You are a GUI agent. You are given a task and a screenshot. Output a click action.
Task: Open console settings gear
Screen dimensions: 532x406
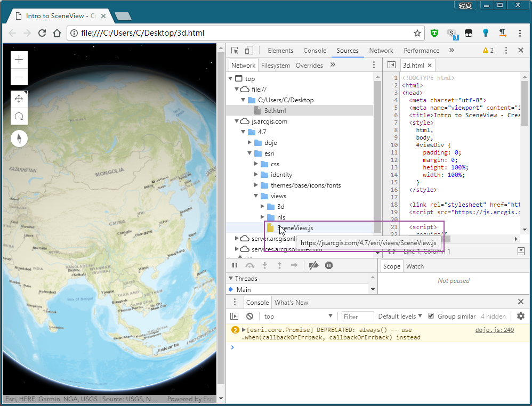point(520,316)
